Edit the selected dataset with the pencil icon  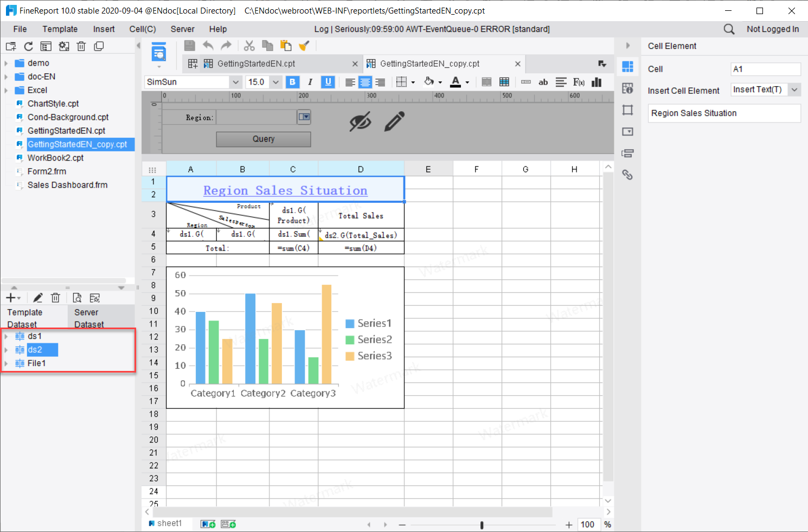[37, 297]
